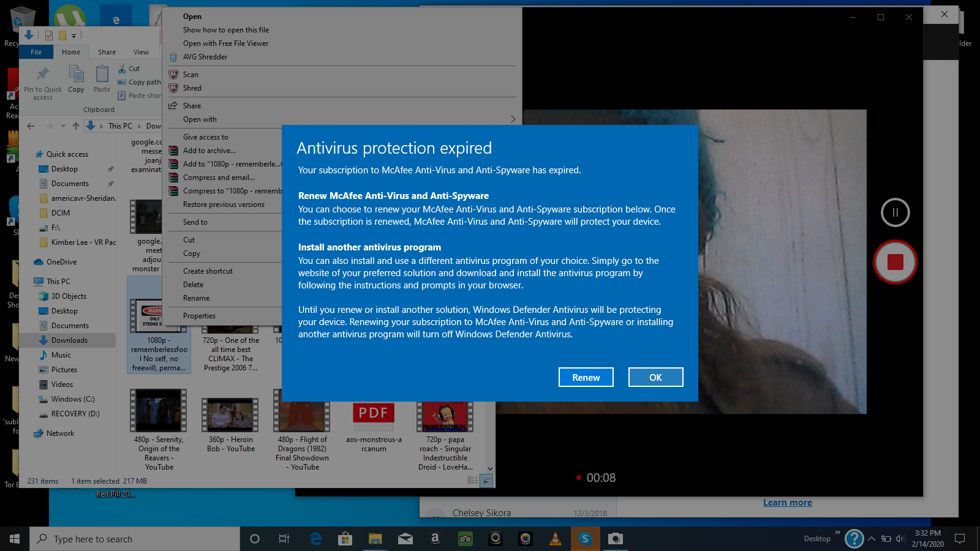Screen dimensions: 980x551
Task: Click OK on the antivirus expired dialog
Action: (x=655, y=377)
